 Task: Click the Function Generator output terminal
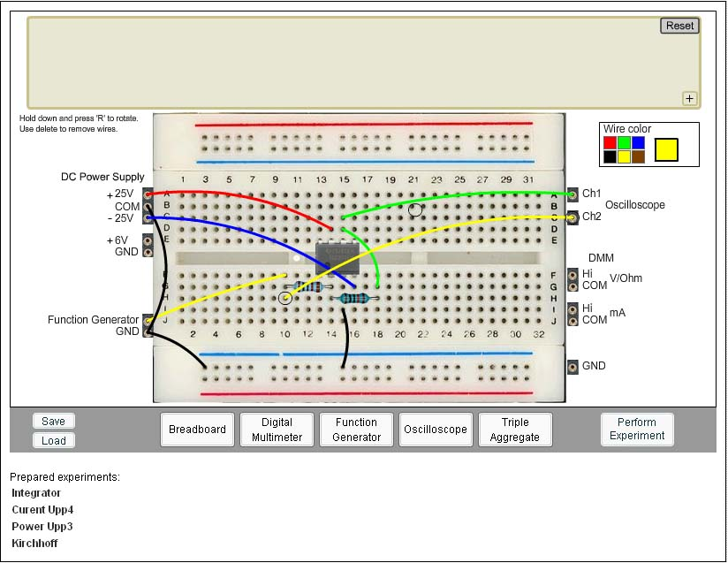(x=148, y=320)
